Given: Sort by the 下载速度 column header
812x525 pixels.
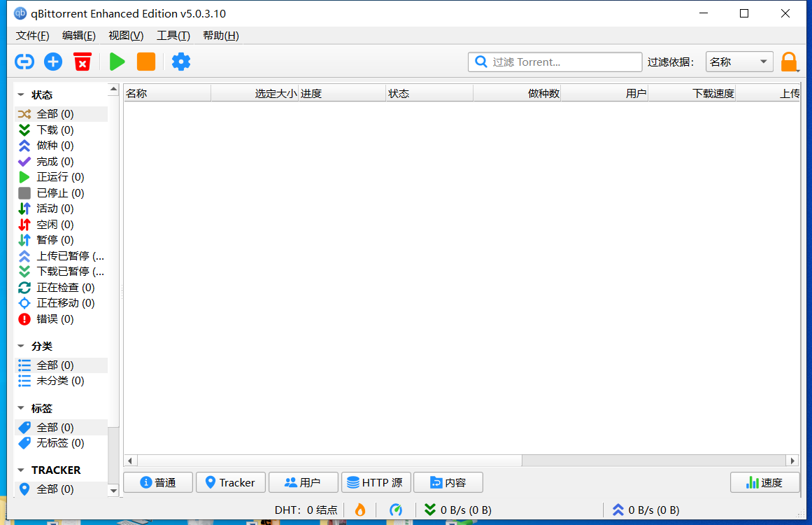Looking at the screenshot, I should click(x=692, y=93).
